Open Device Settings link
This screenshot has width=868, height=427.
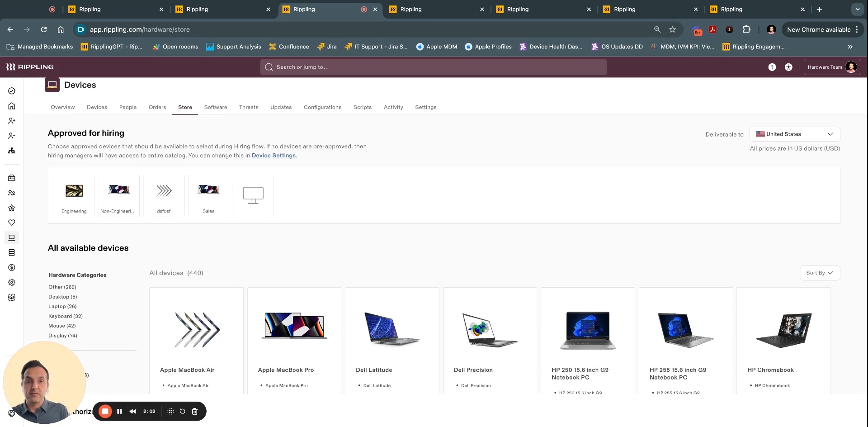274,156
